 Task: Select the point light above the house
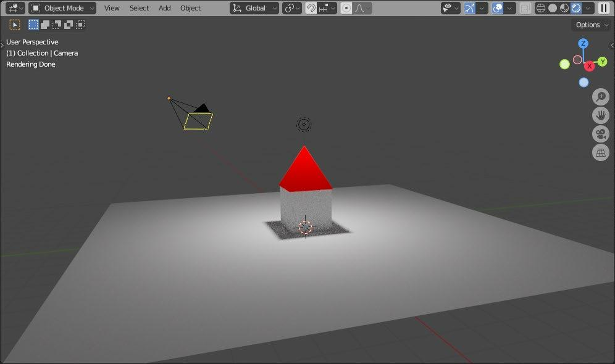304,125
